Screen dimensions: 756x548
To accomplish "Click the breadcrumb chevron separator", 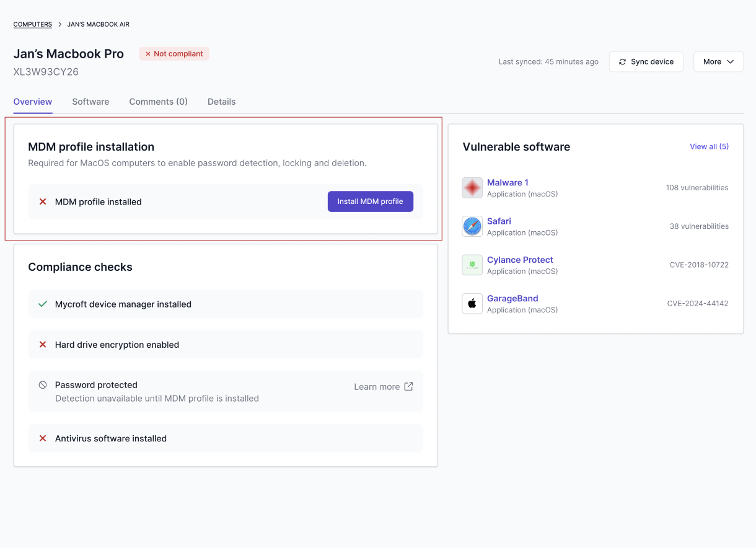I will [x=60, y=24].
